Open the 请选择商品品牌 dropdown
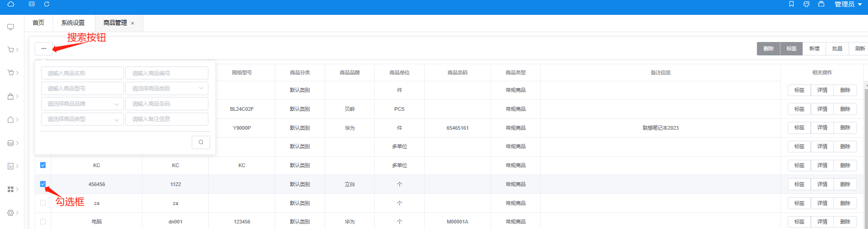Viewport: 868px width, 229px height. point(82,104)
